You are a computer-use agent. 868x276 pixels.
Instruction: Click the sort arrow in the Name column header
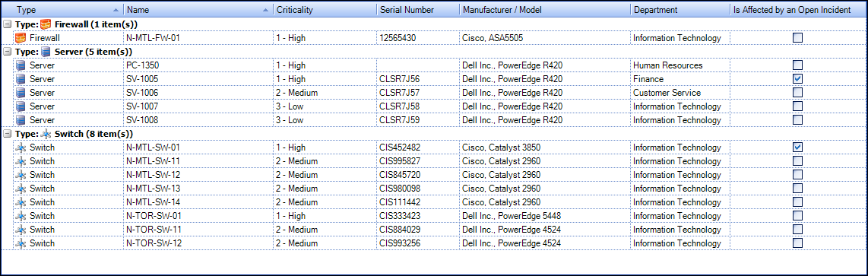[265, 10]
